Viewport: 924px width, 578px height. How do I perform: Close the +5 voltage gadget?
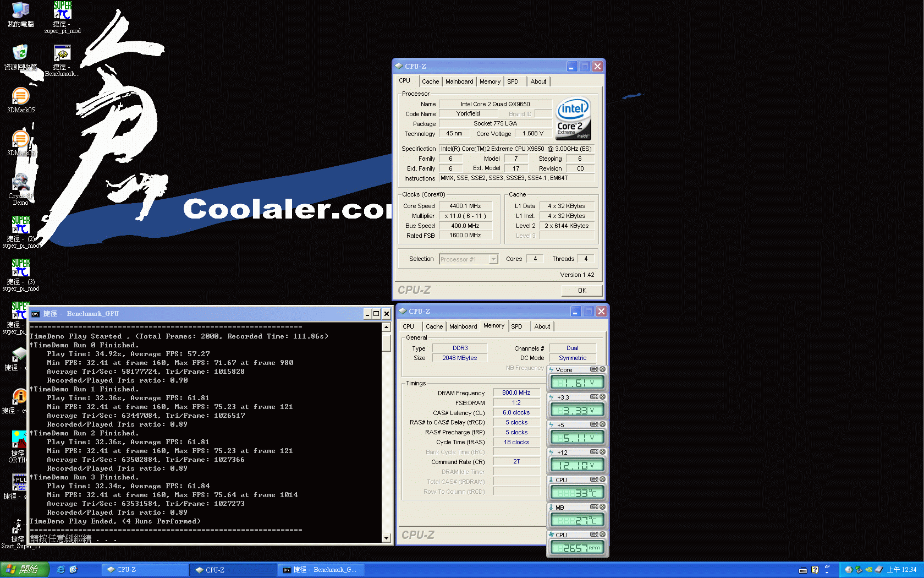[602, 424]
